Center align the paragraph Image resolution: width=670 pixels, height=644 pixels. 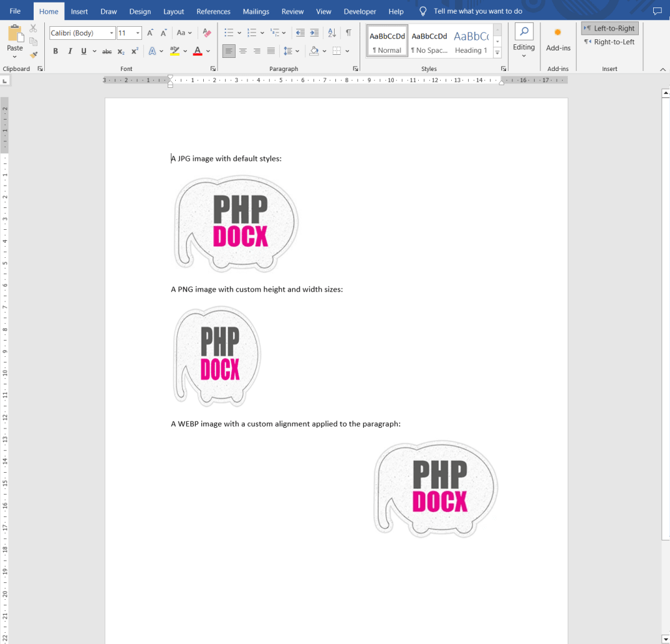pyautogui.click(x=242, y=51)
